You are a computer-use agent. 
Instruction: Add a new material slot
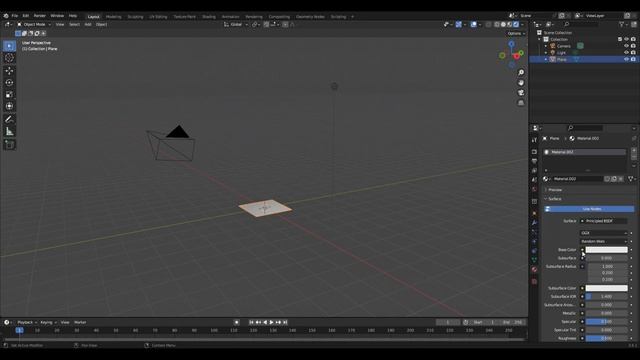tap(634, 151)
